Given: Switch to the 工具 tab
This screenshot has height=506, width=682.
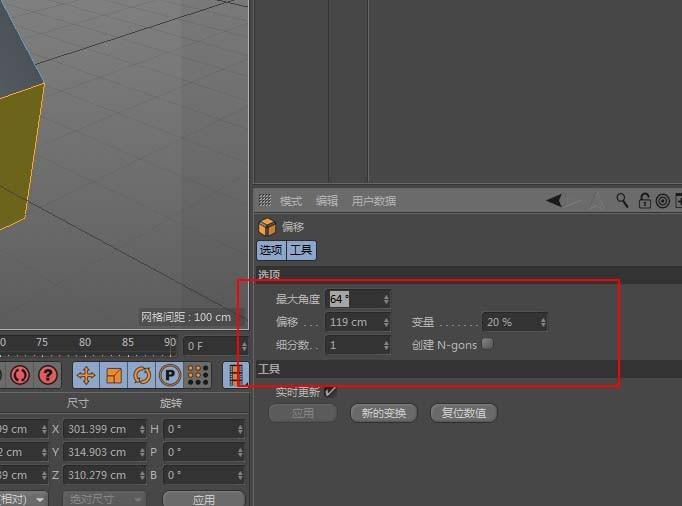Looking at the screenshot, I should tap(301, 250).
